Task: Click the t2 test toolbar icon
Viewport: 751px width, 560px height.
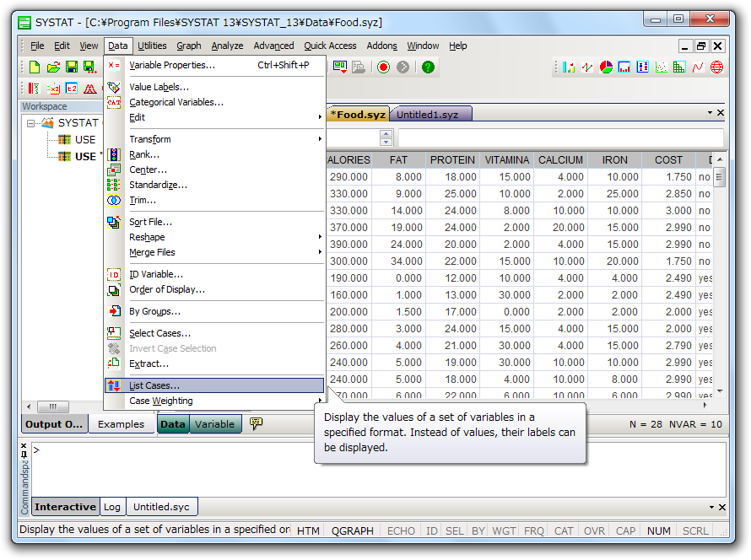Action: click(x=72, y=89)
